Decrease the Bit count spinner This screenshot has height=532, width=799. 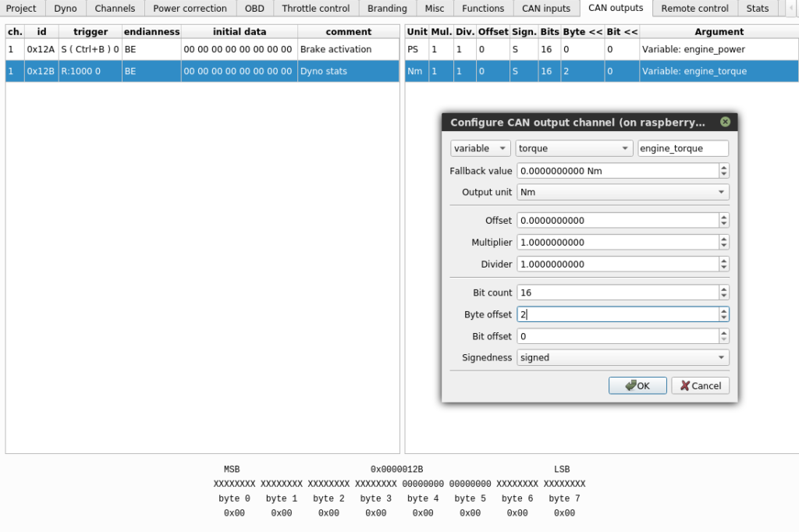[x=723, y=296]
